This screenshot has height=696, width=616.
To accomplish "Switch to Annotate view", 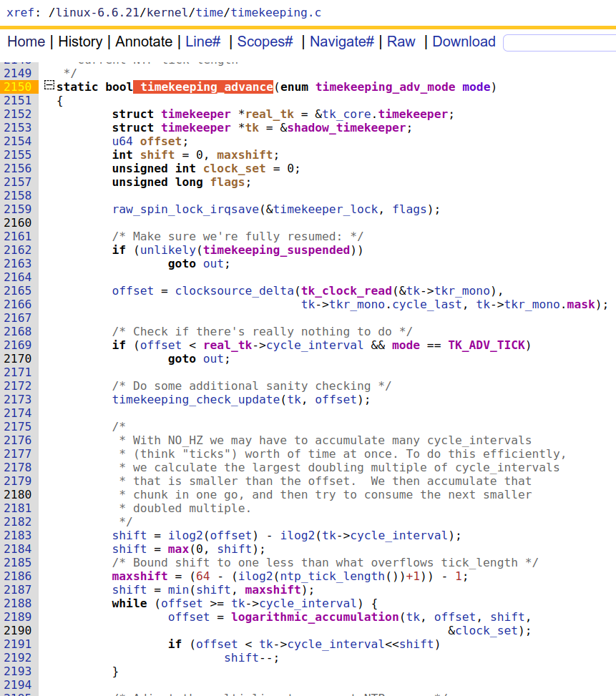I will (x=143, y=41).
